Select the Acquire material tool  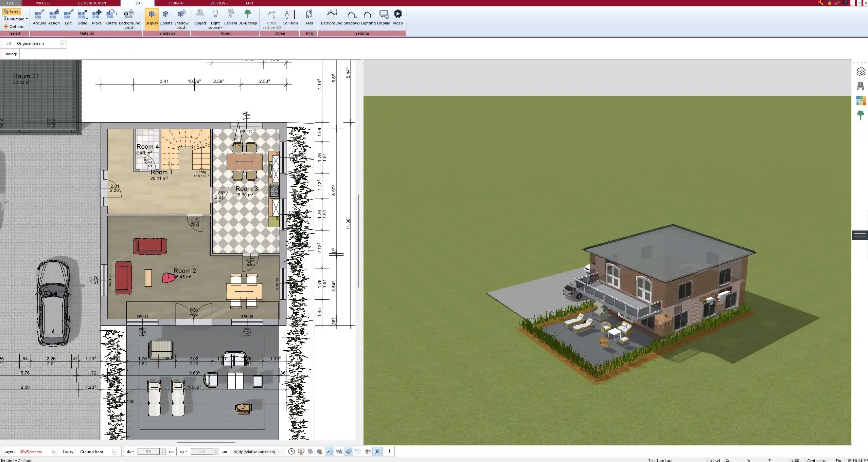coord(39,17)
